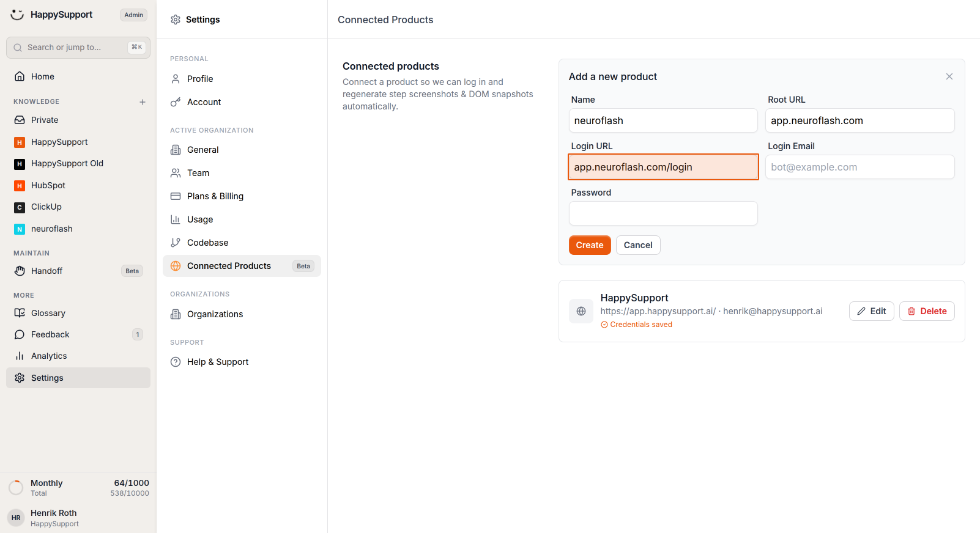The image size is (980, 533).
Task: Click the product Name input field
Action: (x=663, y=120)
